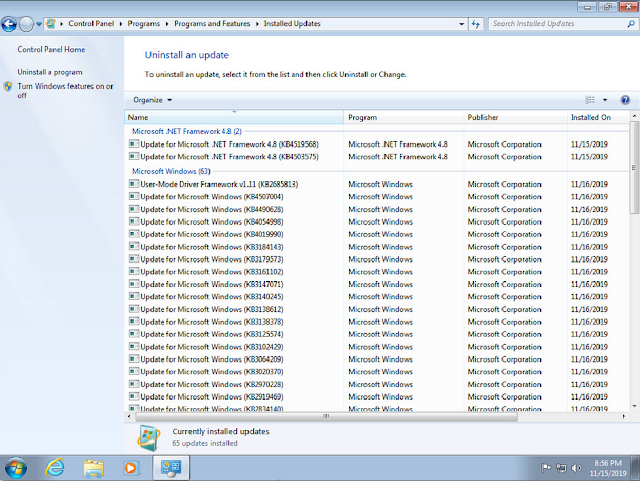Select the update icon for KB3179573
640x481 pixels.
coord(134,259)
